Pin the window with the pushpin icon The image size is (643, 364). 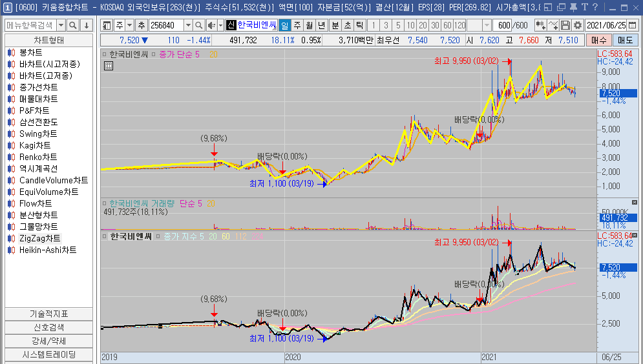[573, 7]
